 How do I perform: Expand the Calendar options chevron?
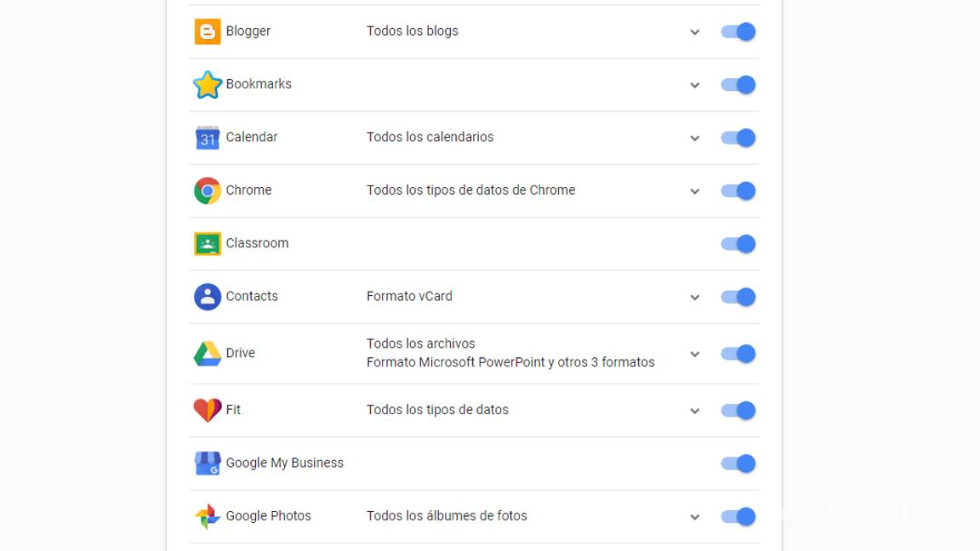click(695, 137)
